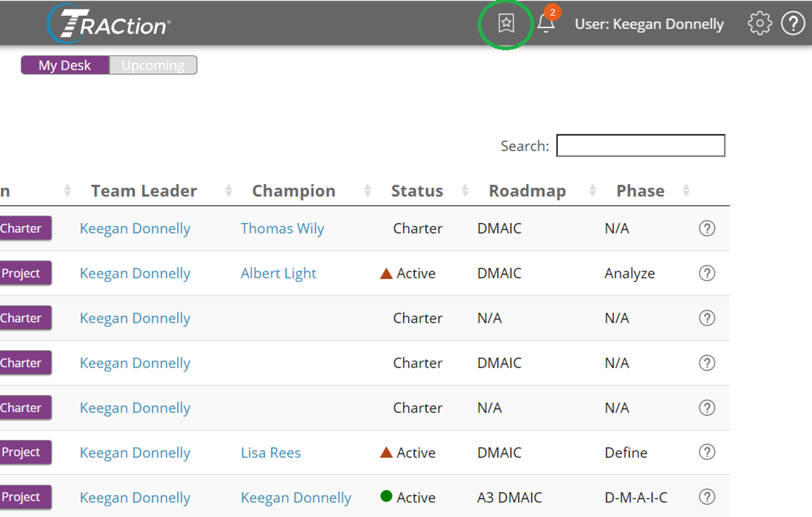Sort by Team Leader column arrows
The width and height of the screenshot is (812, 517).
pos(228,191)
